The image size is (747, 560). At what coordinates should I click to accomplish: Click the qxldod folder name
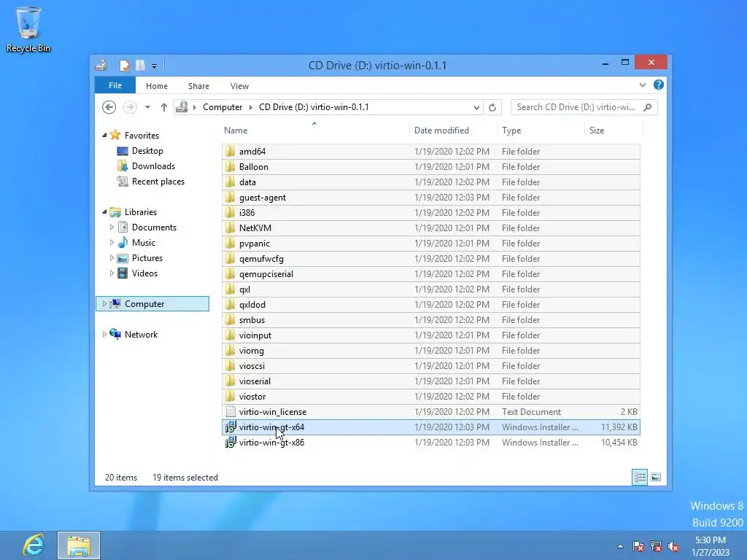click(252, 305)
